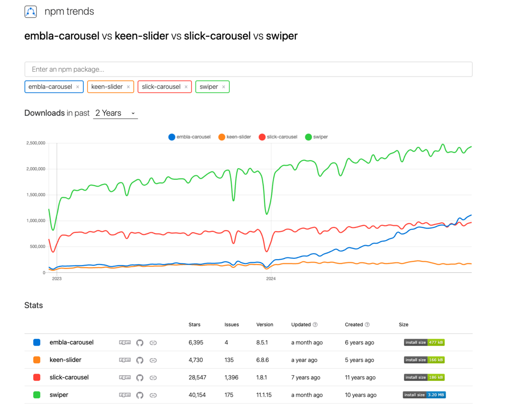Click the Created column help icon
507x420 pixels.
click(367, 325)
